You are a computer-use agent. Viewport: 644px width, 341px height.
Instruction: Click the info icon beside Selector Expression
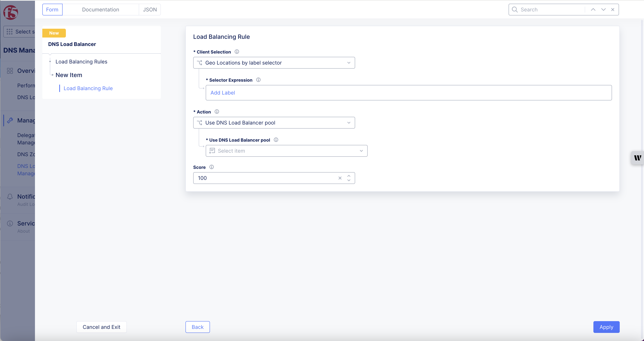(x=259, y=80)
